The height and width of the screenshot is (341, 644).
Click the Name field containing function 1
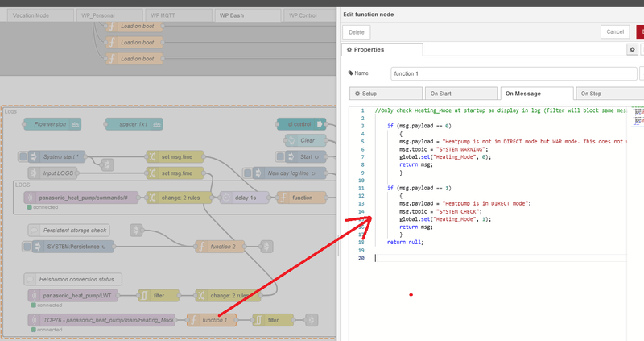click(513, 73)
